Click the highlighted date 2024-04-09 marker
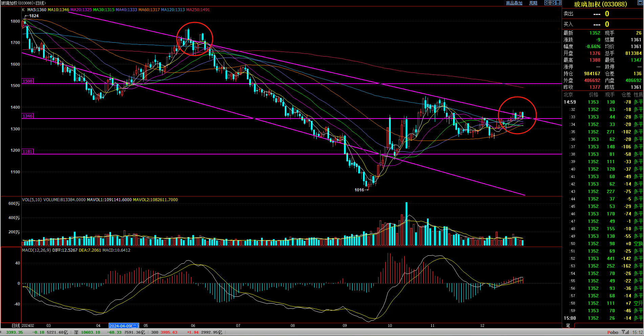Viewport: 644px width, 336px height. (124, 326)
